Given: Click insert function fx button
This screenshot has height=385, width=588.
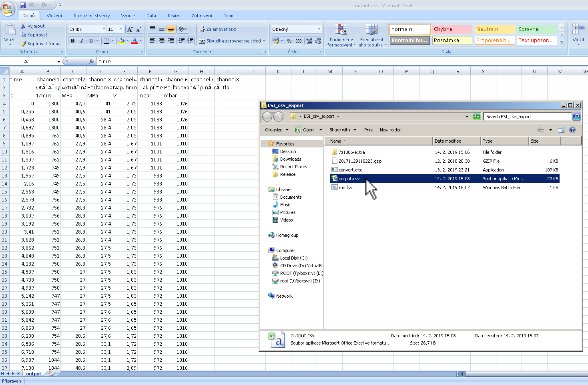Looking at the screenshot, I should [91, 61].
